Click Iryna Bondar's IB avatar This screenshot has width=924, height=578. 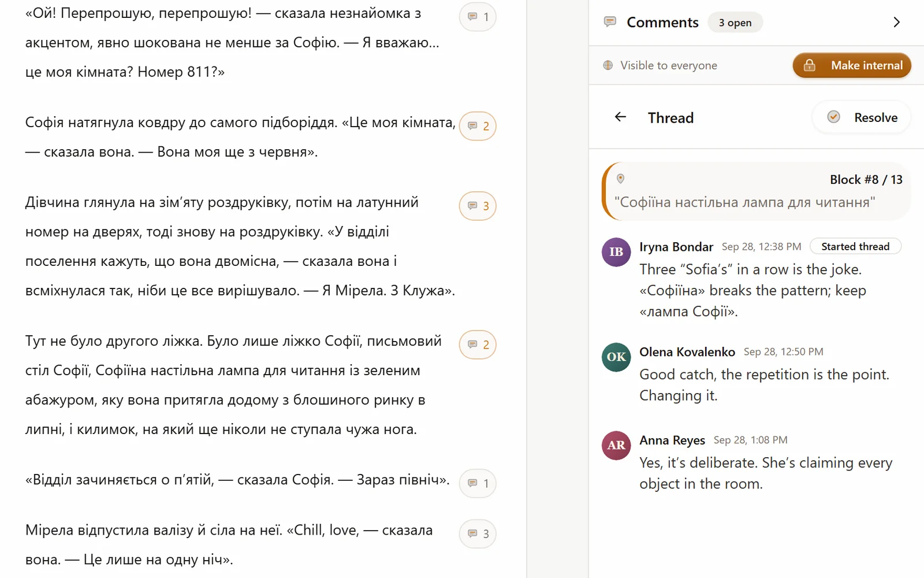coord(616,252)
